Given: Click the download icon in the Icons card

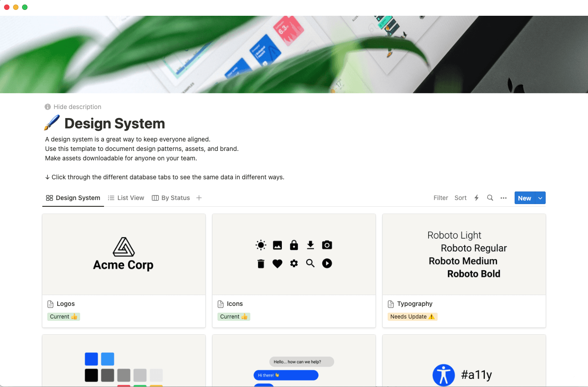Looking at the screenshot, I should (310, 245).
